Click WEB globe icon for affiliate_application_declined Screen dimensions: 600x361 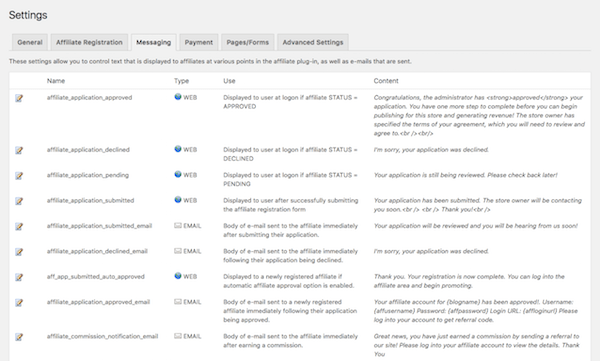178,149
